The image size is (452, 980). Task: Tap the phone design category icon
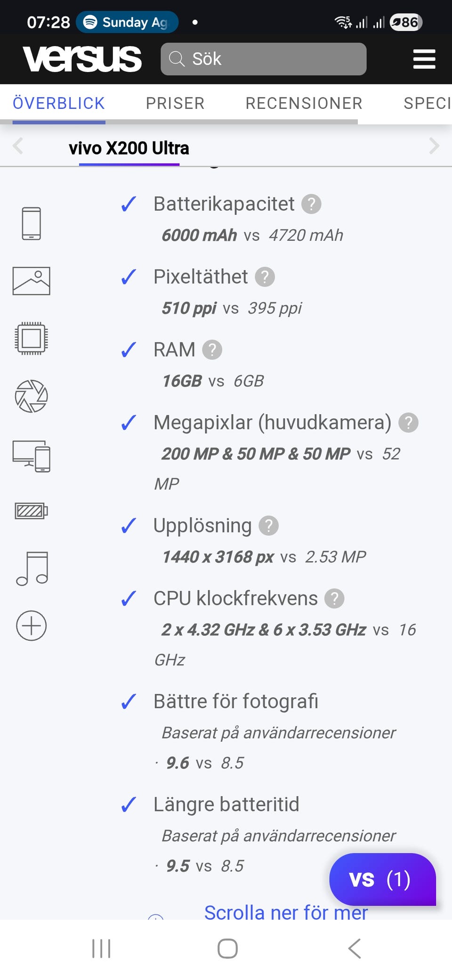point(32,223)
